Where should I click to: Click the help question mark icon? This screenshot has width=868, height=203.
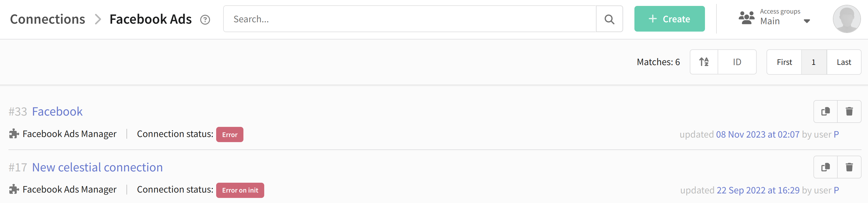[x=205, y=19]
